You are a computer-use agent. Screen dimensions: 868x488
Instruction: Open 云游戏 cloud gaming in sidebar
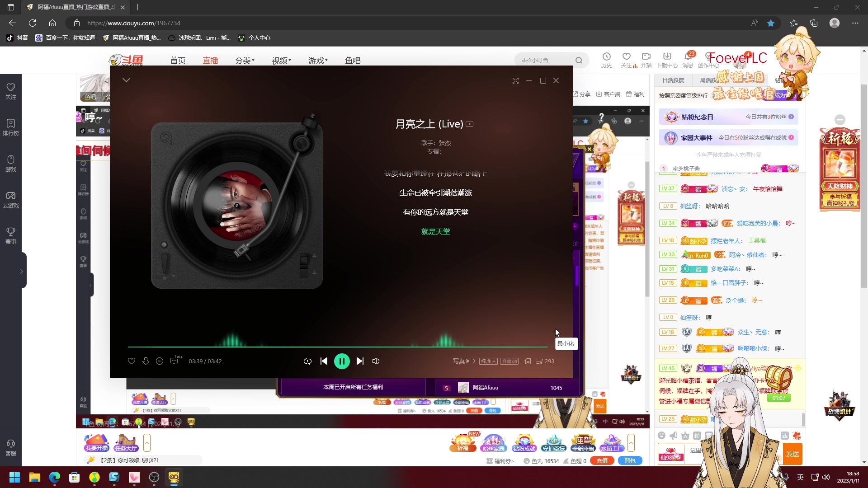coord(11,200)
